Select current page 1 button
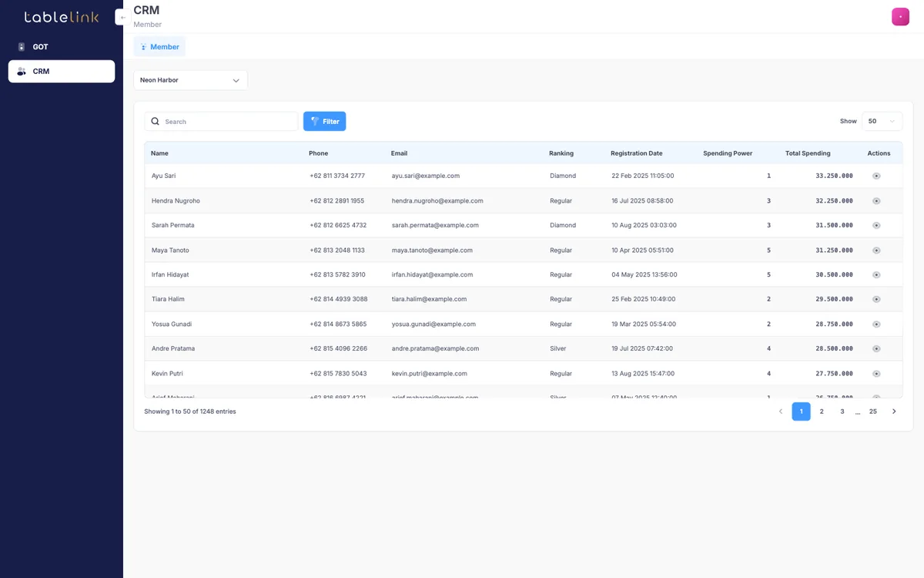This screenshot has width=924, height=578. click(x=801, y=412)
